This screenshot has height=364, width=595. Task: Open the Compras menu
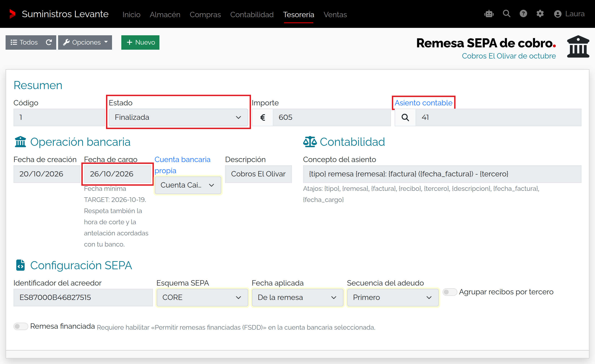pos(205,14)
